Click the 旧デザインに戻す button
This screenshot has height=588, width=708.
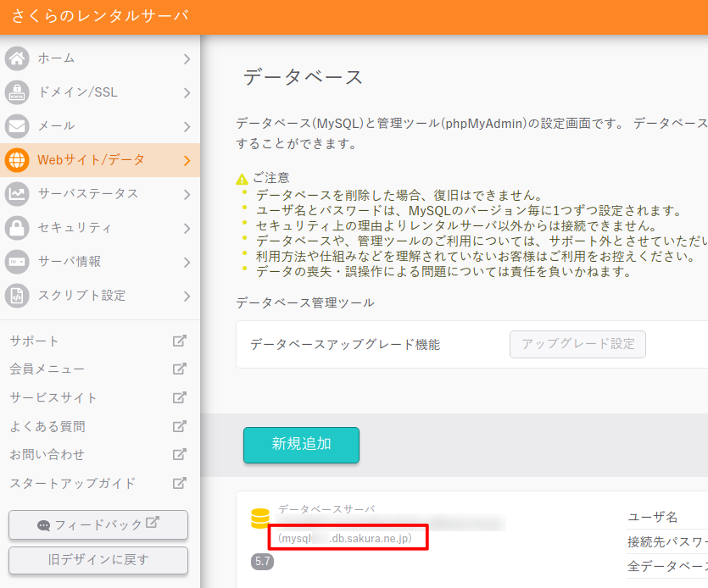98,560
